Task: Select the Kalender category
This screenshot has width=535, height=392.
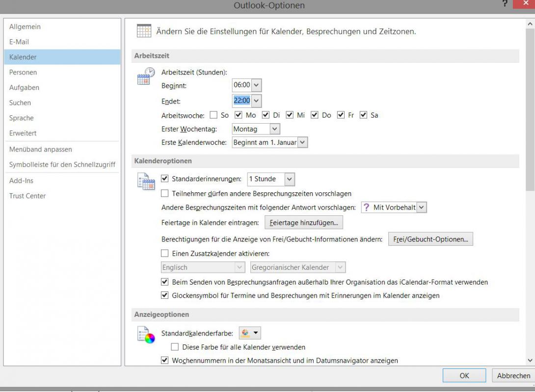Action: click(62, 57)
